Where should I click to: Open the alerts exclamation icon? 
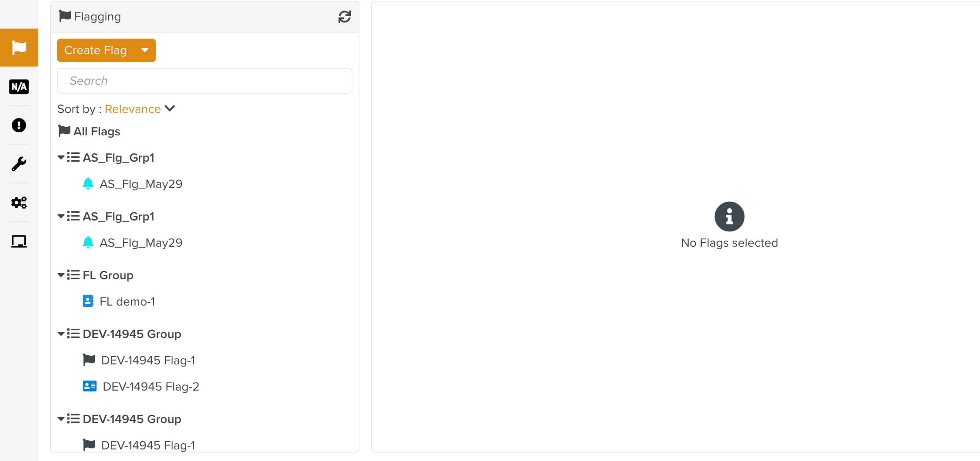coord(18,125)
